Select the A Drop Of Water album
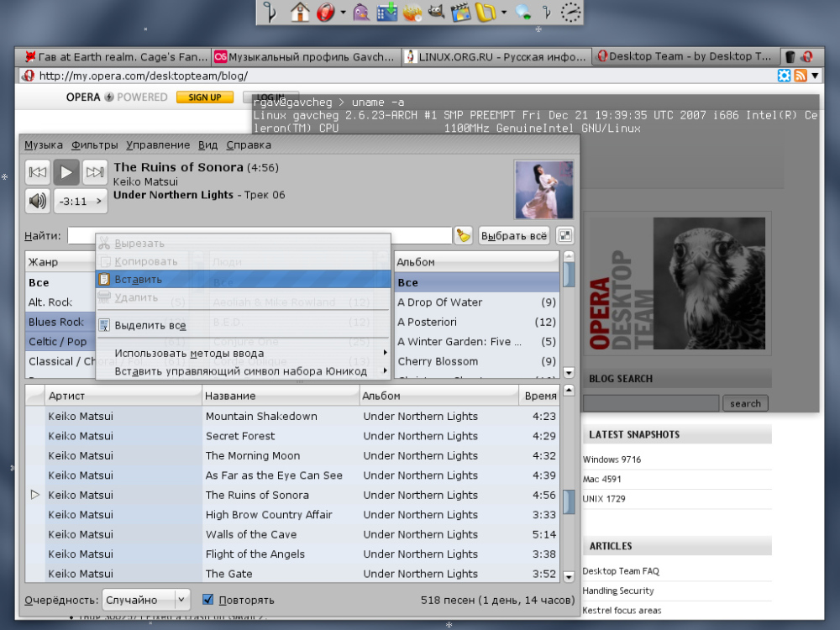This screenshot has height=630, width=840. 477,302
